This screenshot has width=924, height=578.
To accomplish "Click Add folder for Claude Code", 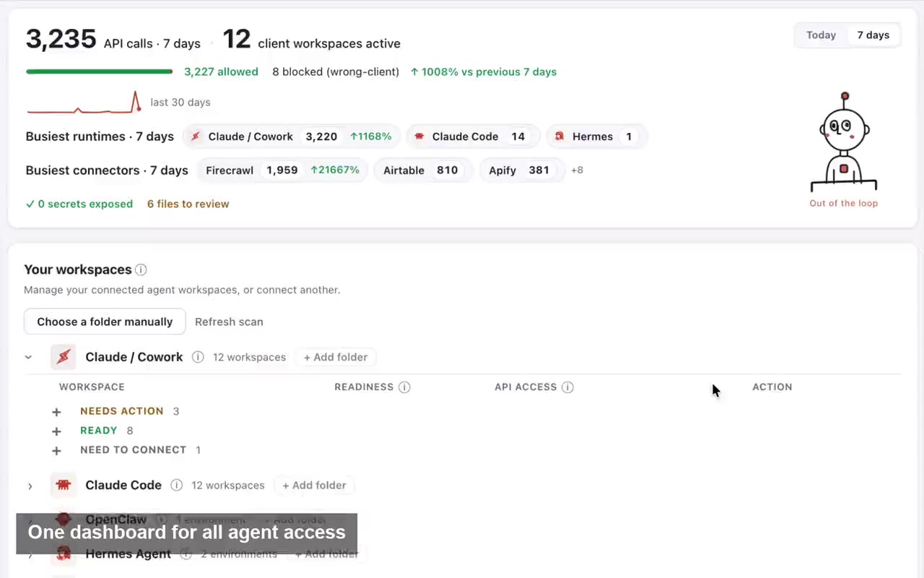I will coord(314,486).
